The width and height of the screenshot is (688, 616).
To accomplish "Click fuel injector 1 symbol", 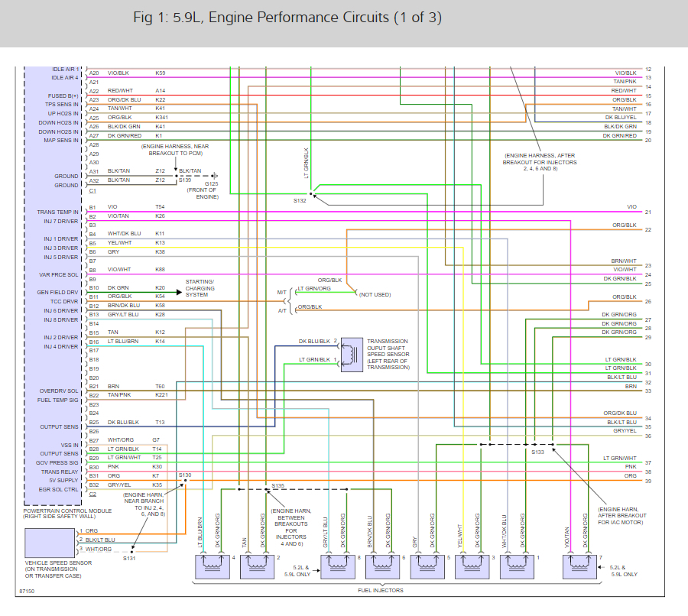I will (517, 566).
